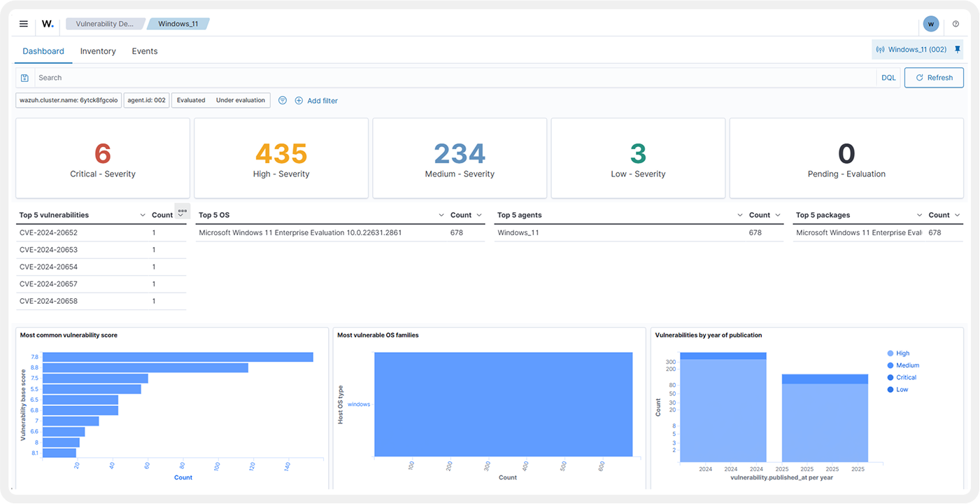Screen dimensions: 980x504
Task: Click the windows OS families bar
Action: [x=504, y=405]
